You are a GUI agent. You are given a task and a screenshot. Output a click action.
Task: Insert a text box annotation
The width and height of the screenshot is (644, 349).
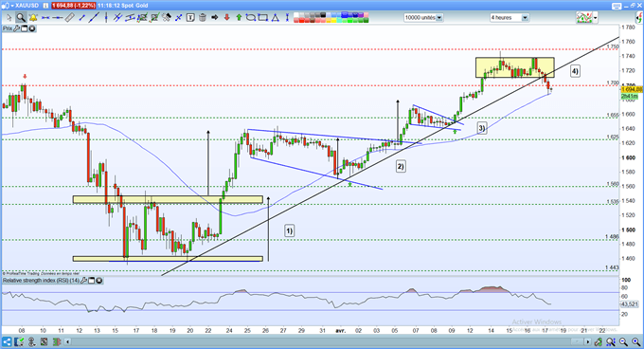coord(190,18)
